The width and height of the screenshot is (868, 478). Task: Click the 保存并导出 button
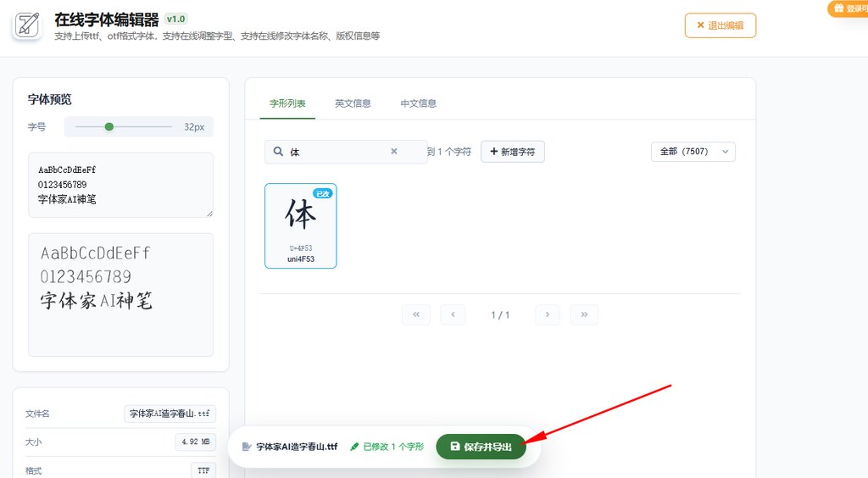coord(481,447)
